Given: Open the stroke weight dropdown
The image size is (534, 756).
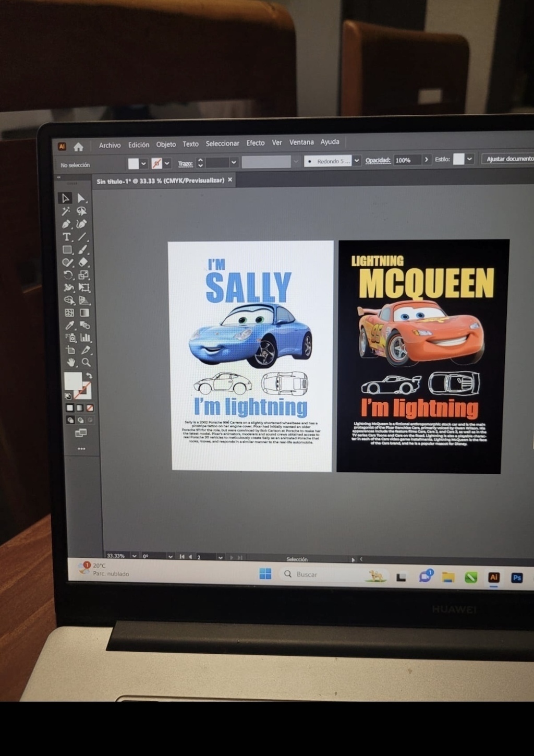Looking at the screenshot, I should (x=234, y=162).
